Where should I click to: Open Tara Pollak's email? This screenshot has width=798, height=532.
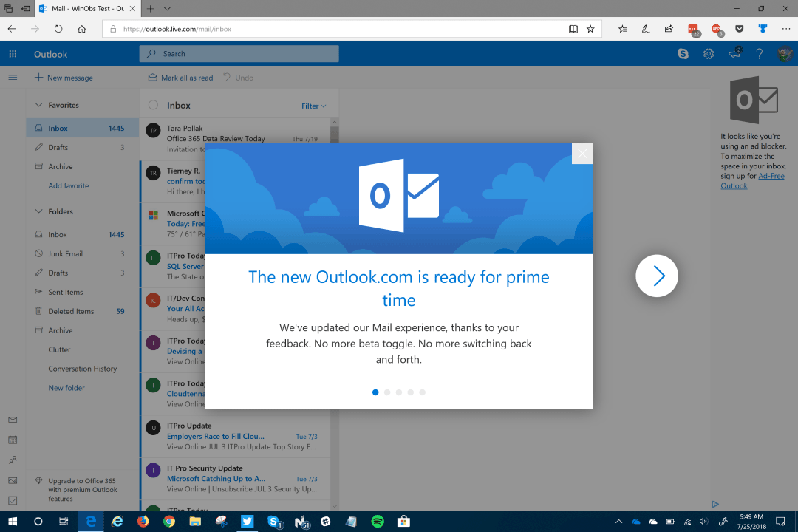point(235,138)
